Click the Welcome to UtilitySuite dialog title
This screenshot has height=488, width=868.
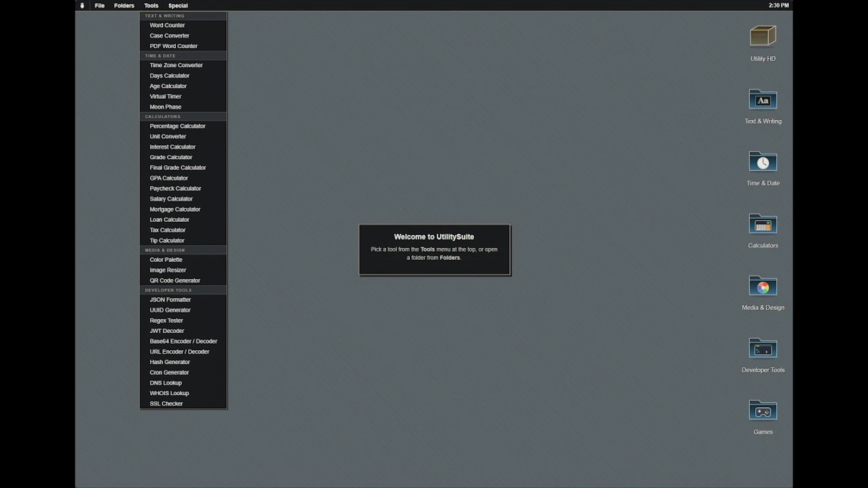coord(434,237)
